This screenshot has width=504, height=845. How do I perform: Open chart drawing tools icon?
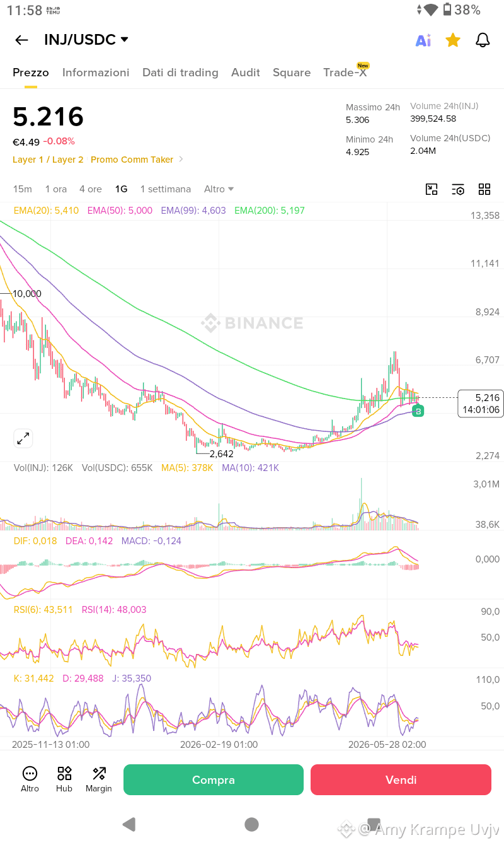(x=432, y=189)
